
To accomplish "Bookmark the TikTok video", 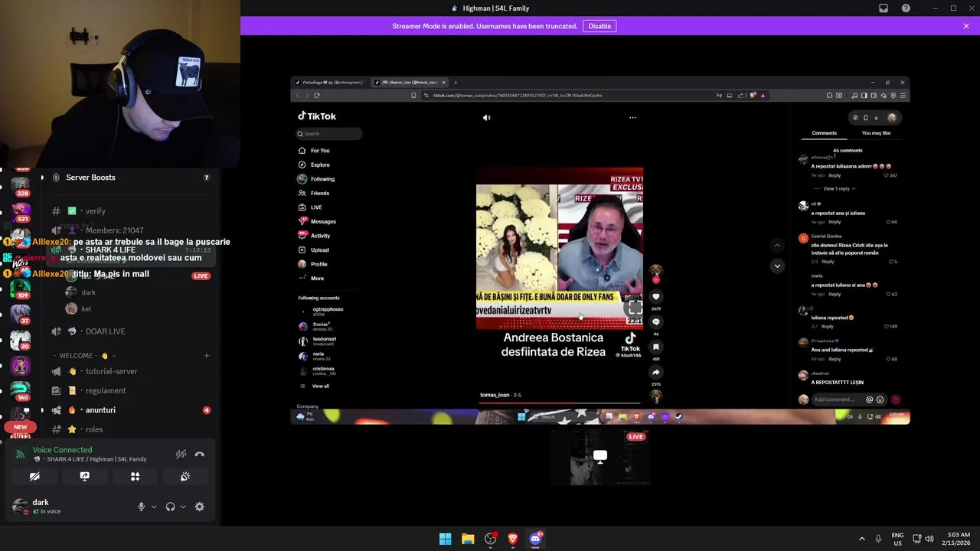I will [x=655, y=347].
